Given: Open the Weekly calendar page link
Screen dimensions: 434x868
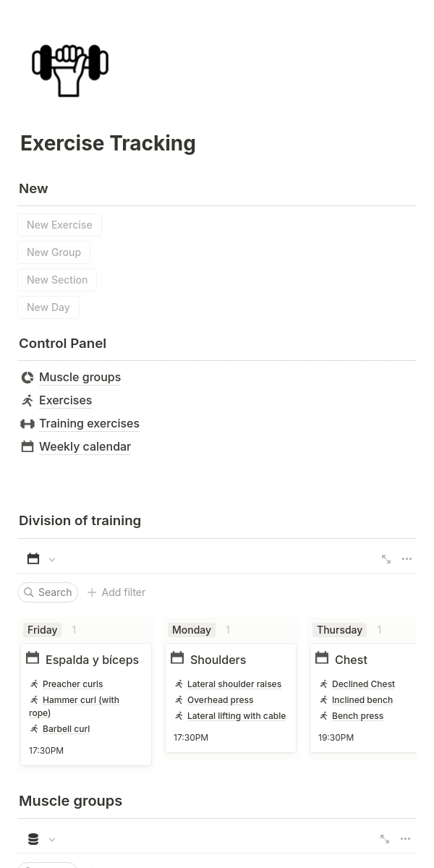Looking at the screenshot, I should (85, 447).
